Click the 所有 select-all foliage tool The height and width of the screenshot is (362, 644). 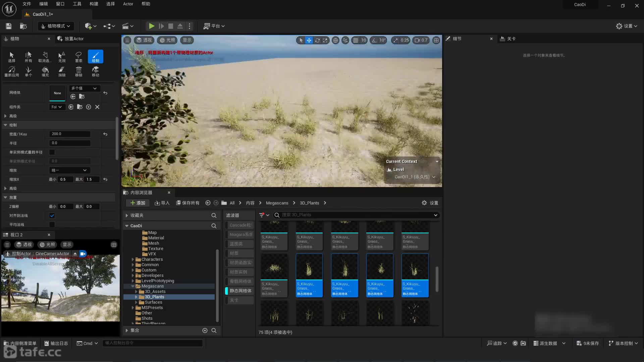click(x=28, y=57)
